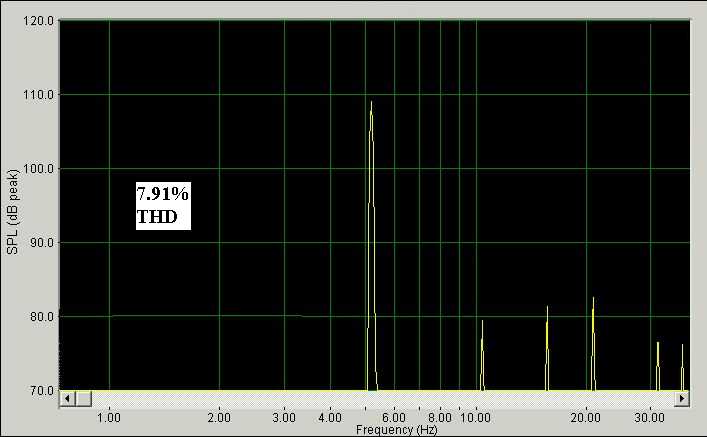Click the harmonic peak just above 10 Hz
This screenshot has width=707, height=437.
coord(482,355)
